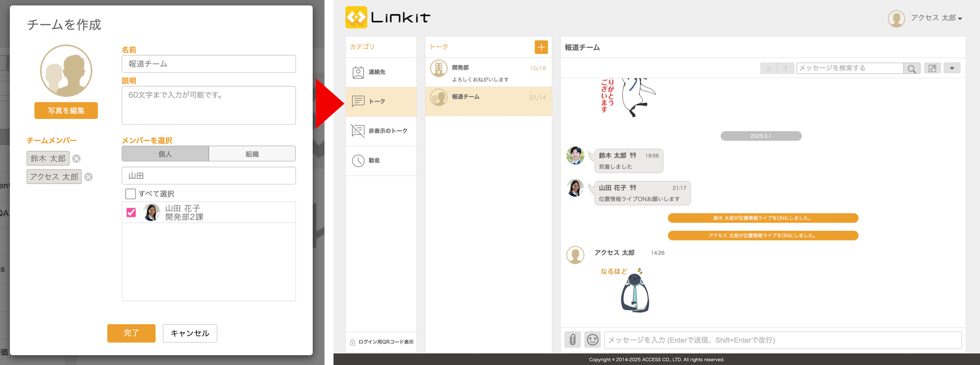Switch to the 組織 (organization) tab
980x365 pixels.
point(252,154)
